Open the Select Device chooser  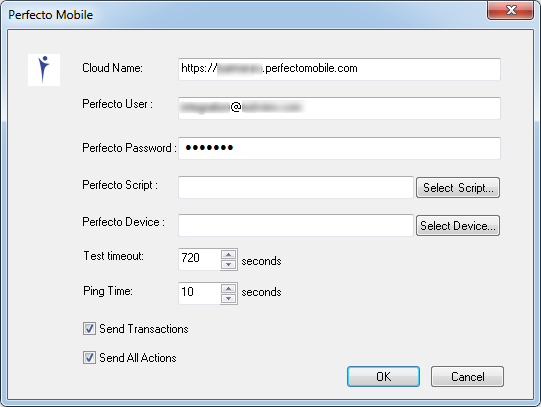click(x=458, y=226)
